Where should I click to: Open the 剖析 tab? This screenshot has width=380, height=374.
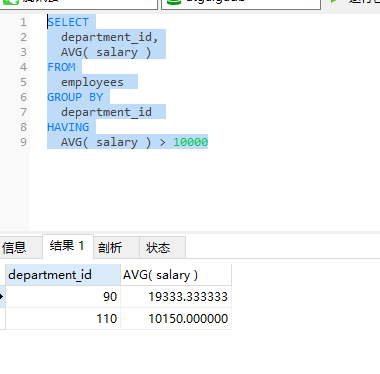tap(116, 247)
